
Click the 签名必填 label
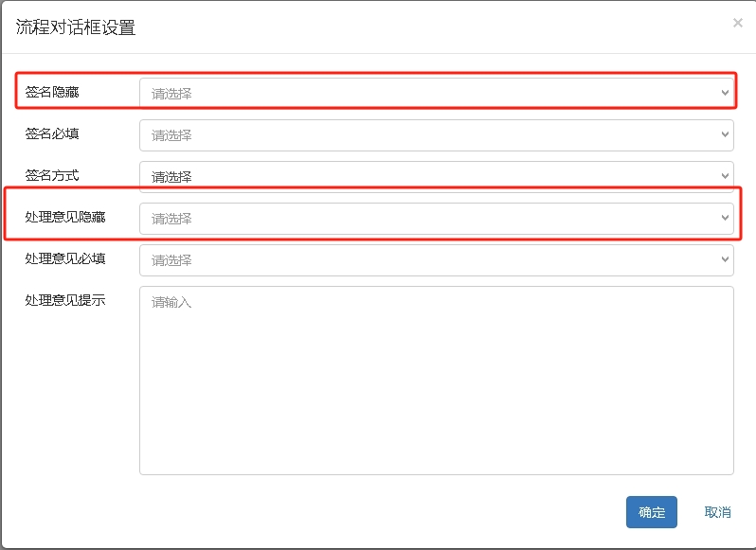[x=52, y=133]
